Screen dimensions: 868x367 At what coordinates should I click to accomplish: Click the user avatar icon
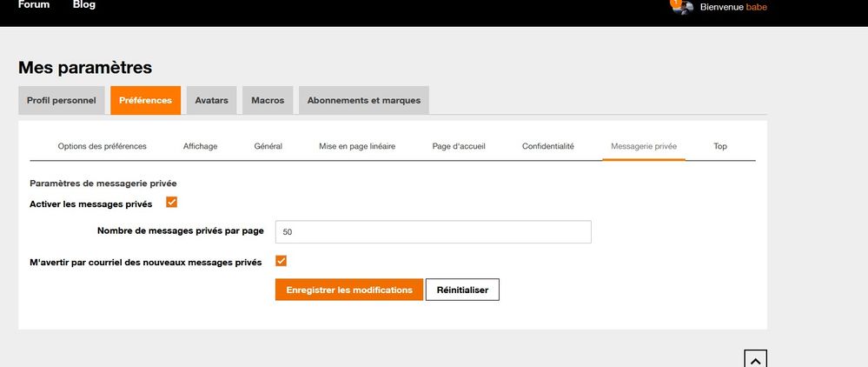tap(686, 8)
